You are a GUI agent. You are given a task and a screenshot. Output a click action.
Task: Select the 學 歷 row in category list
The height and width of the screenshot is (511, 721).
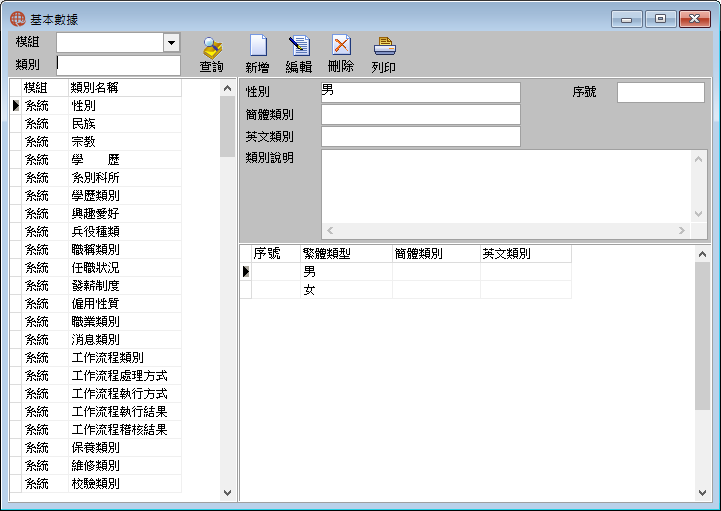click(96, 160)
